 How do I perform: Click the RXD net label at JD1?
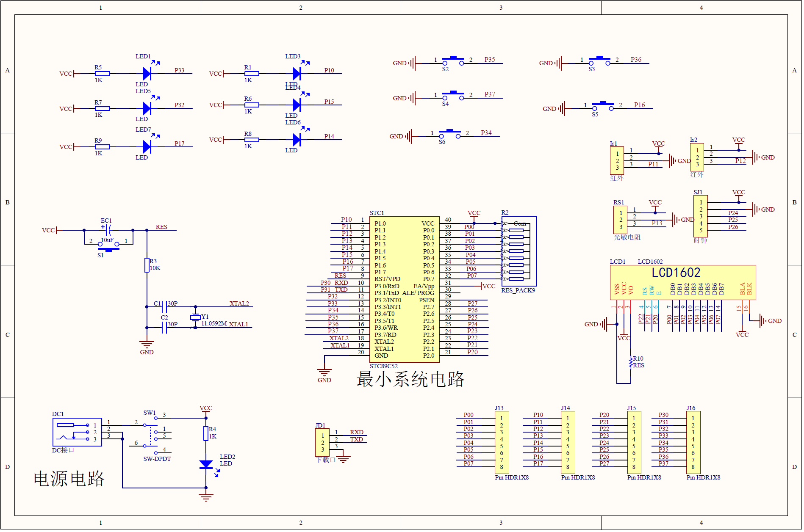(357, 432)
